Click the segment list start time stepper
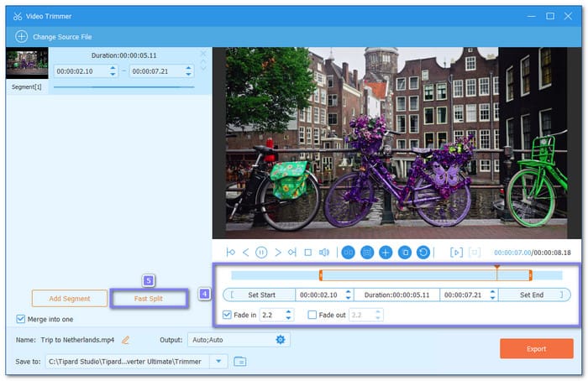The width and height of the screenshot is (588, 381). 114,72
